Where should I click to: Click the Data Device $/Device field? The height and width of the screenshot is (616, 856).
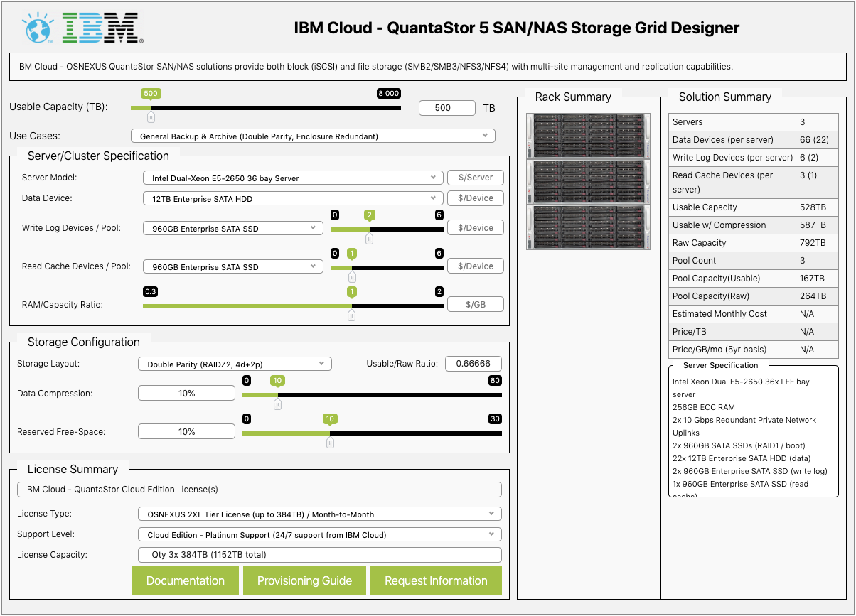[x=476, y=198]
